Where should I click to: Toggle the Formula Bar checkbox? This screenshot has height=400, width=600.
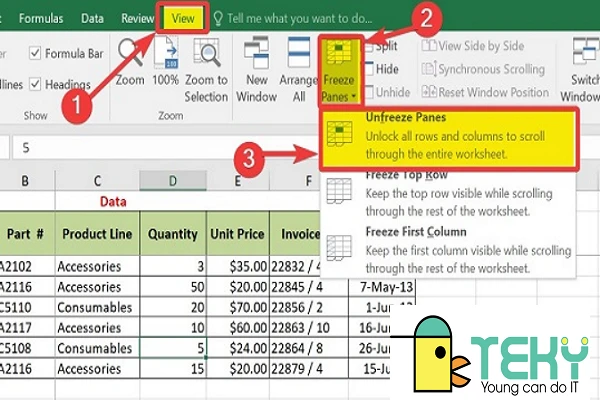point(35,53)
